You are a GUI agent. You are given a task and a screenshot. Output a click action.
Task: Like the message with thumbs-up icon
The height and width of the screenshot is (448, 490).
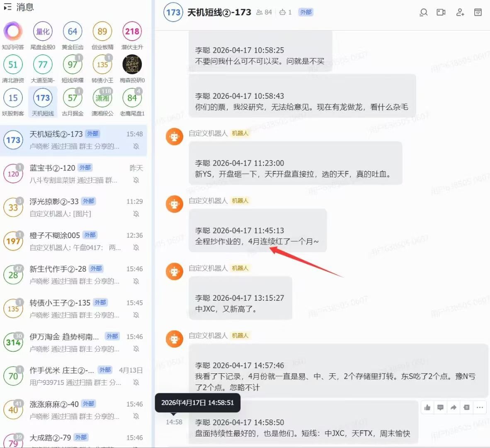[427, 407]
